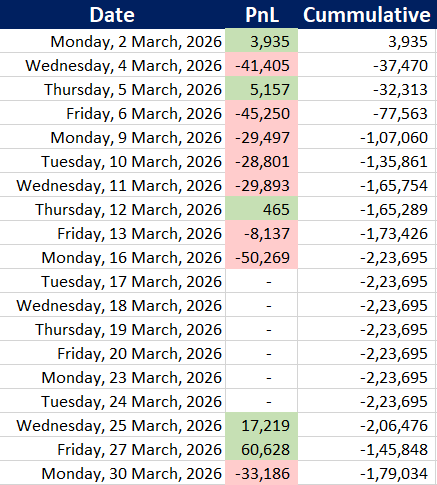Click the Cummulative value 3,935
This screenshot has height=485, width=437.
(367, 41)
